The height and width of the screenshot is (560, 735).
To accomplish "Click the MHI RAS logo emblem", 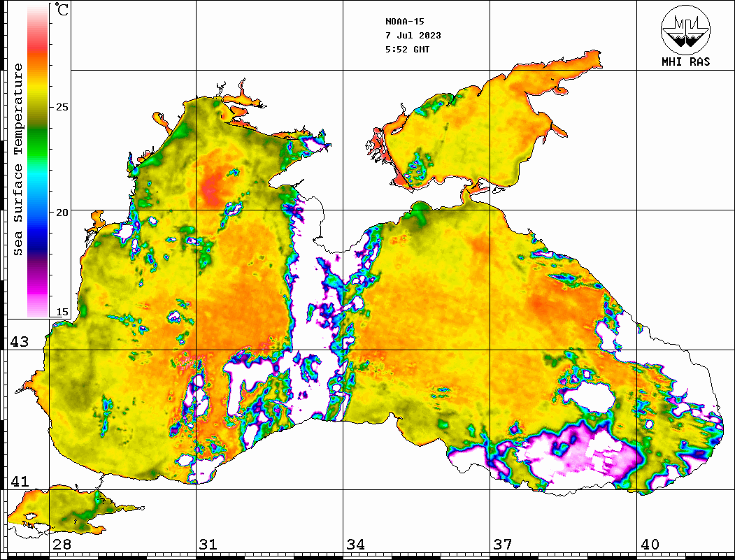I will (x=685, y=29).
